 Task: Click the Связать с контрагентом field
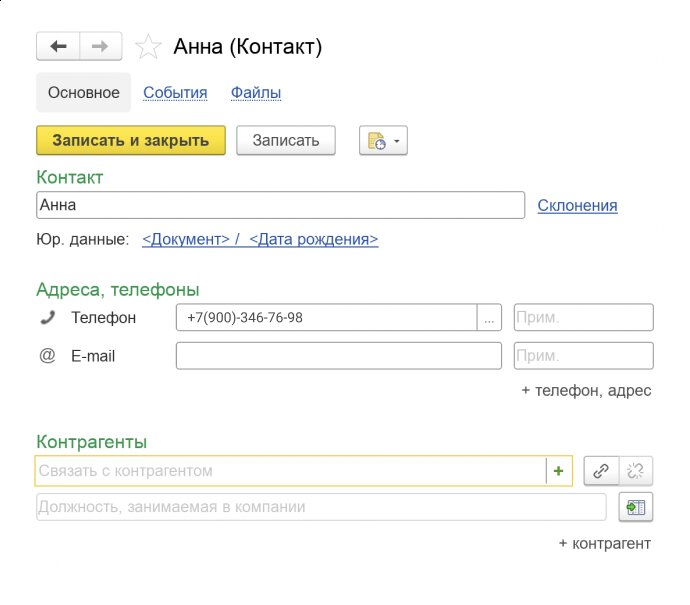[x=291, y=471]
